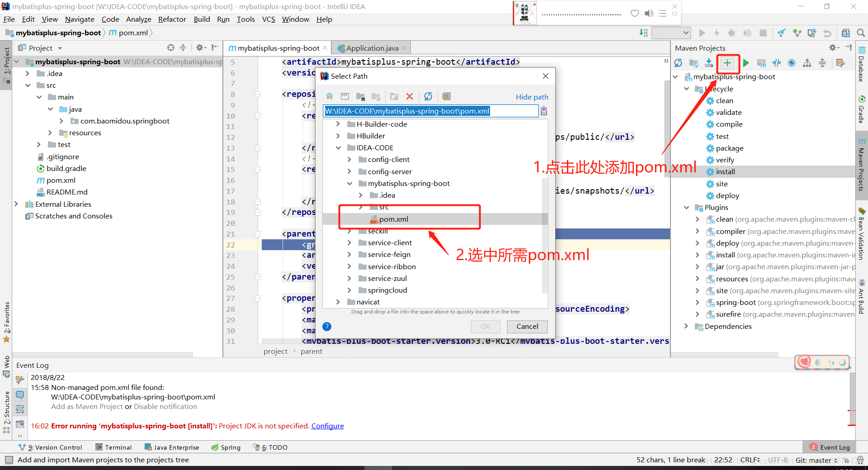
Task: Open Maven Settings wrench icon
Action: coord(841,63)
